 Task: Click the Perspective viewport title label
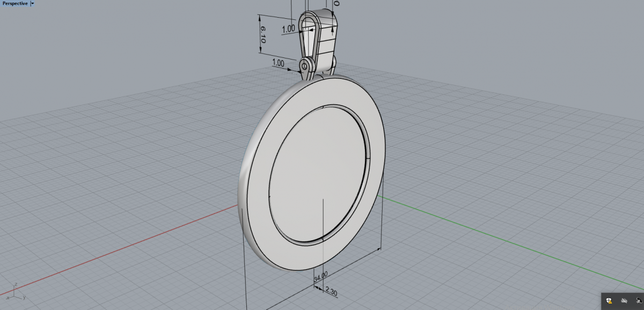click(15, 3)
